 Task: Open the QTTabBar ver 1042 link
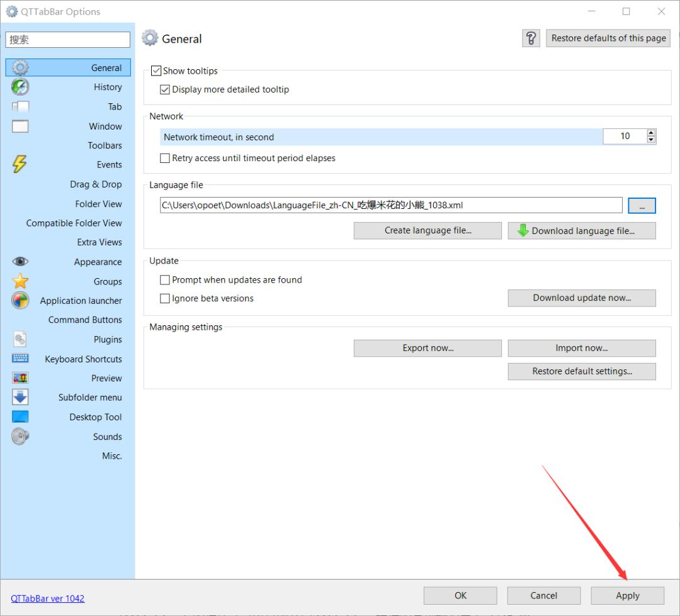tap(48, 598)
